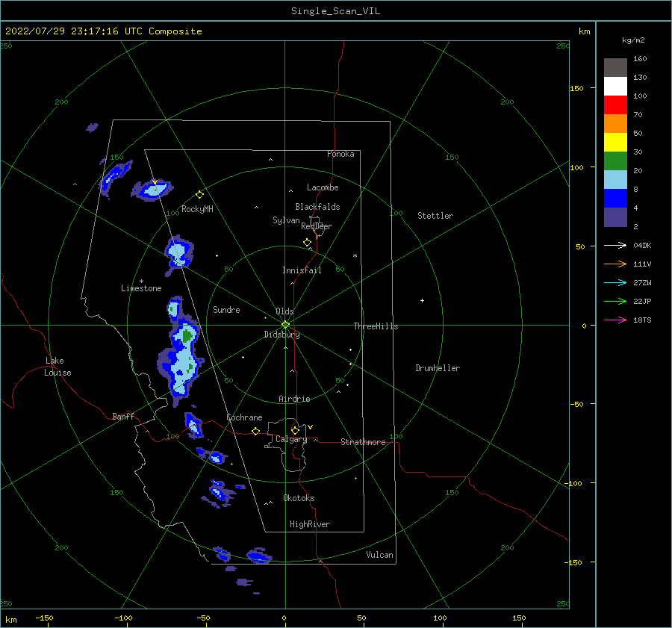Click the dark gray 130-160 legend swatch
The height and width of the screenshot is (628, 672).
(x=615, y=68)
